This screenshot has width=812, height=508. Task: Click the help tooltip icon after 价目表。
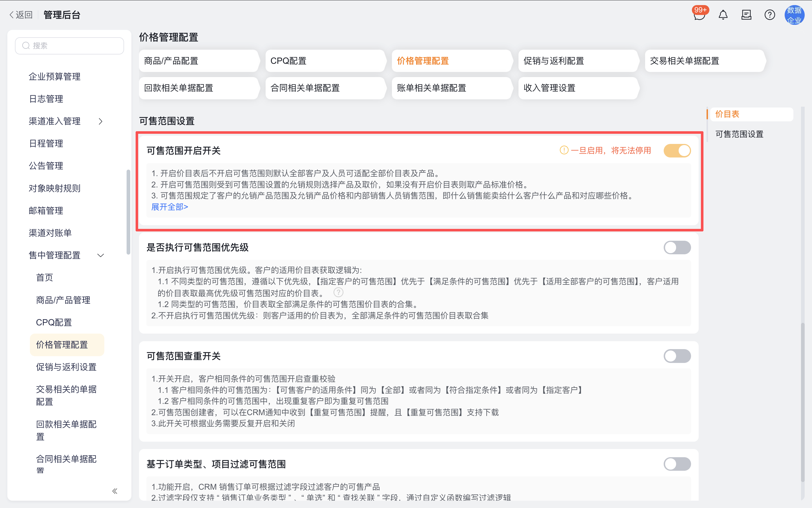(x=338, y=292)
